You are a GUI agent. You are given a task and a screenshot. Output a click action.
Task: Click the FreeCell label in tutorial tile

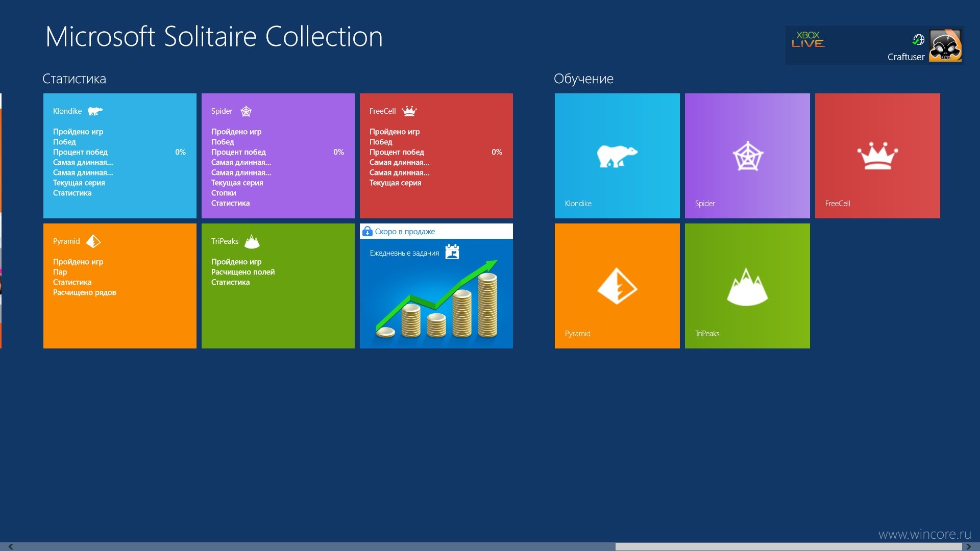[x=838, y=203]
